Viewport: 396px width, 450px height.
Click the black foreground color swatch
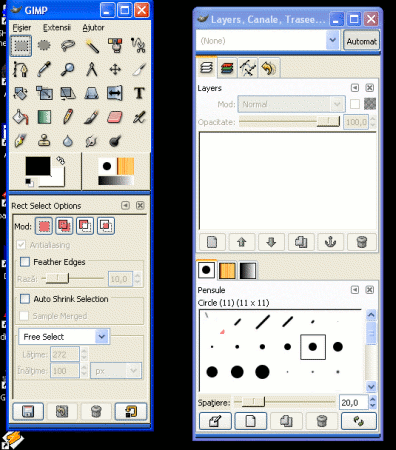(38, 166)
